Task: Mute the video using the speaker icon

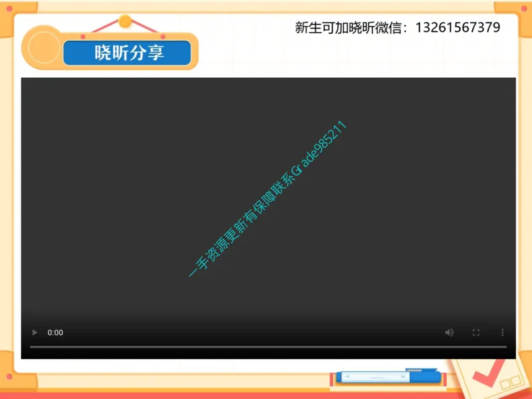Action: point(450,332)
